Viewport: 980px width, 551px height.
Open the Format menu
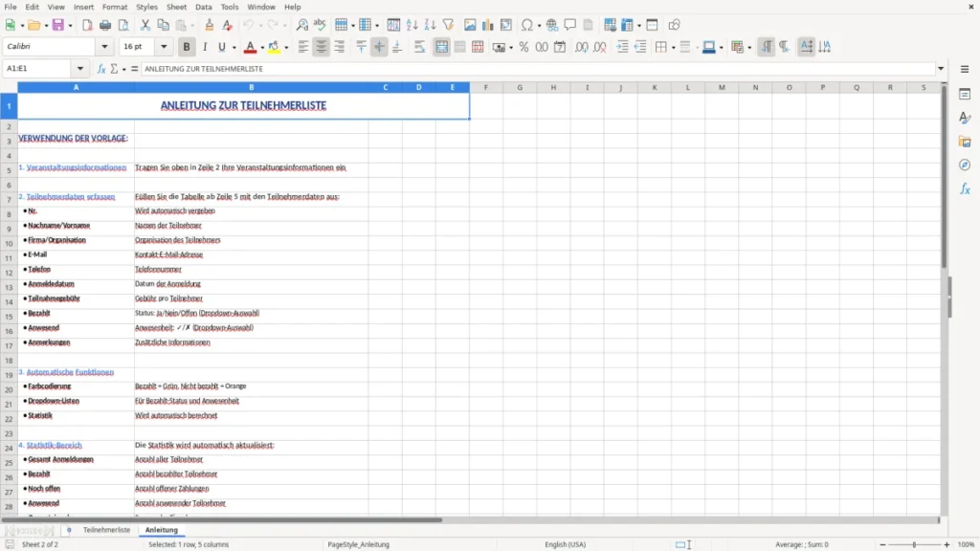pyautogui.click(x=115, y=7)
